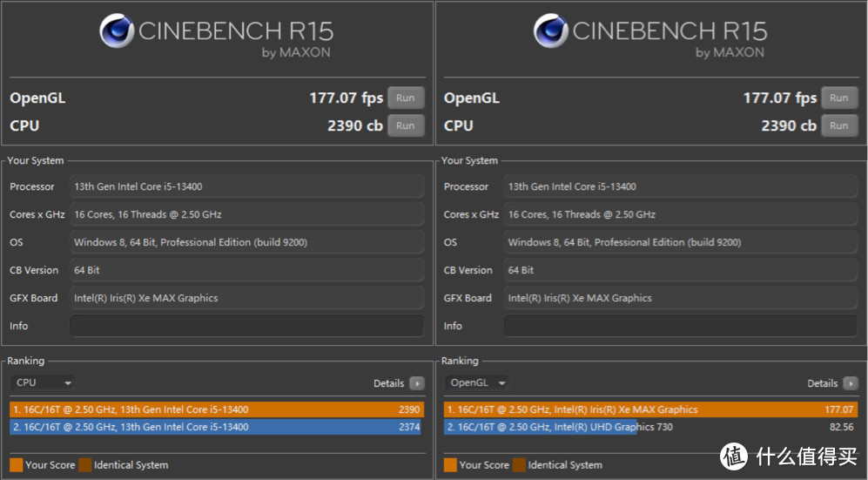Select ranking row with score 2374
The image size is (868, 480).
click(217, 427)
